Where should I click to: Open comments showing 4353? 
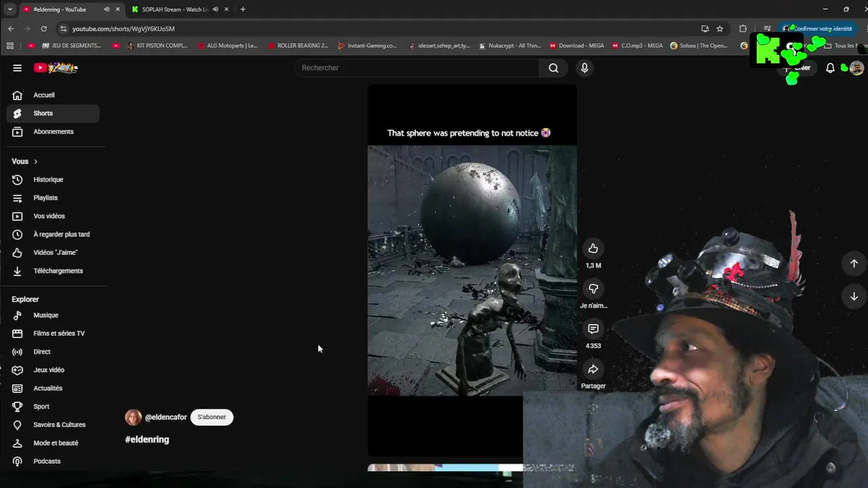593,329
